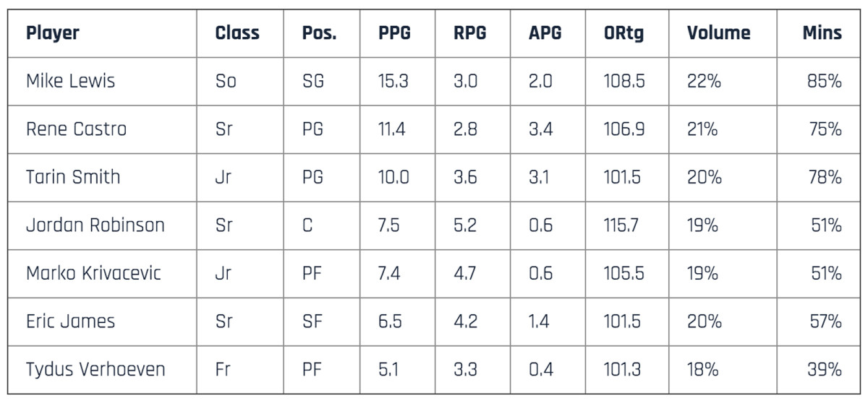Open the Rene Castro player entry
868x401 pixels.
coord(76,129)
